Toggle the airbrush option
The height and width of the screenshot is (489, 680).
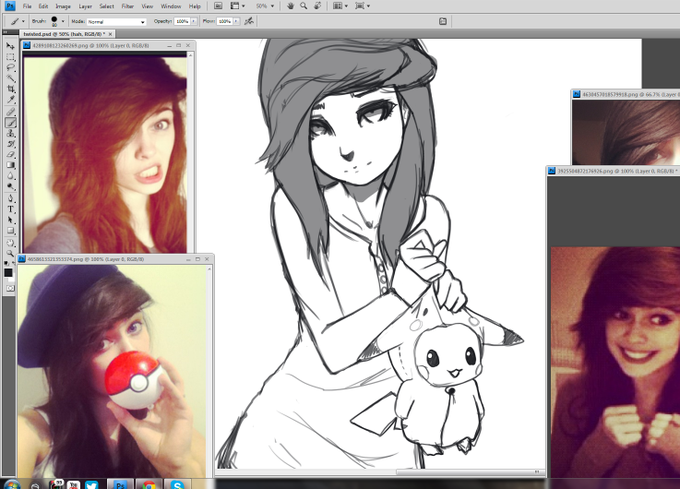click(x=249, y=21)
